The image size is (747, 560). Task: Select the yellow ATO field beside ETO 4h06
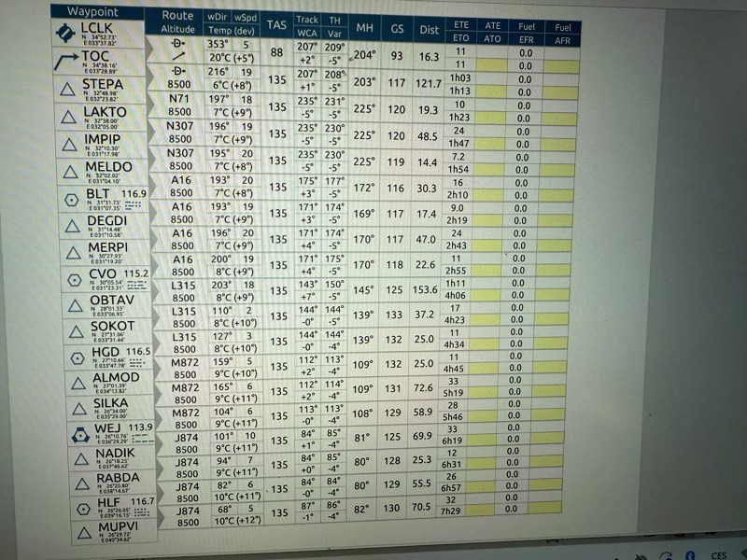492,296
